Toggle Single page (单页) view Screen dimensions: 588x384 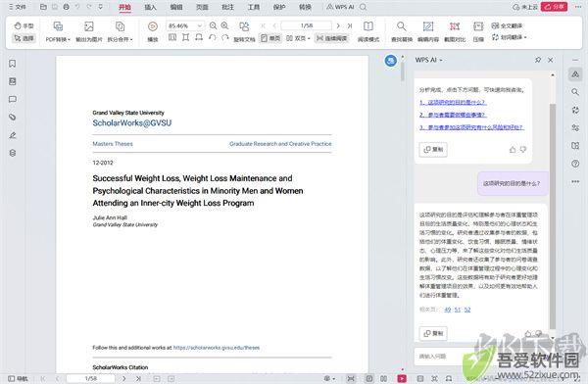point(270,38)
